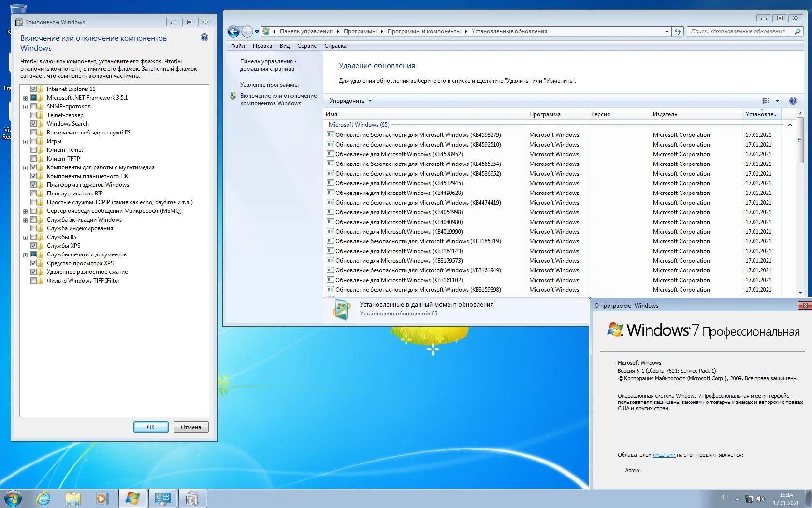Viewport: 812px width, 508px height.
Task: Open Windows Explorer folder icon on taskbar
Action: point(73,498)
